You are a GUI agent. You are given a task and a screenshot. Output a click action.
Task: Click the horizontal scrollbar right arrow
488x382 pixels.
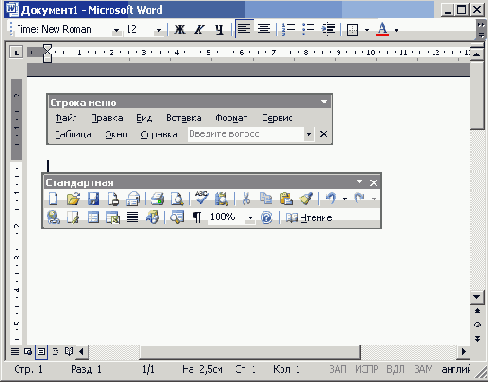coord(464,351)
